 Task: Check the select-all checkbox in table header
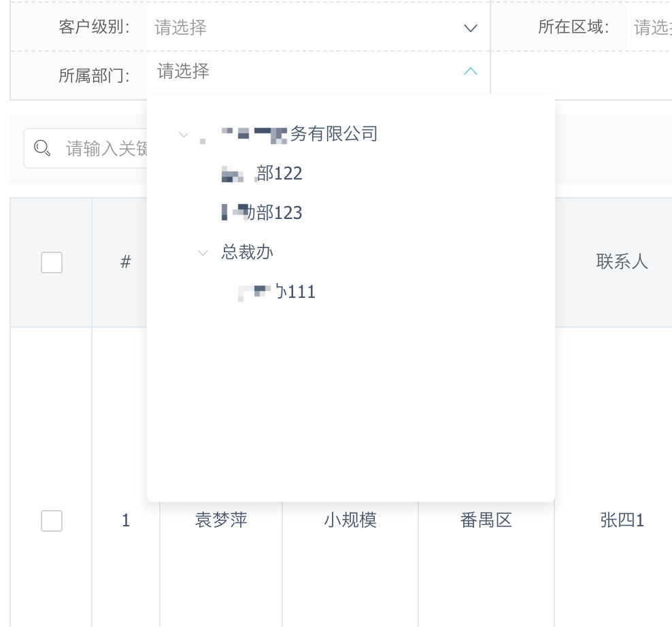[x=52, y=262]
